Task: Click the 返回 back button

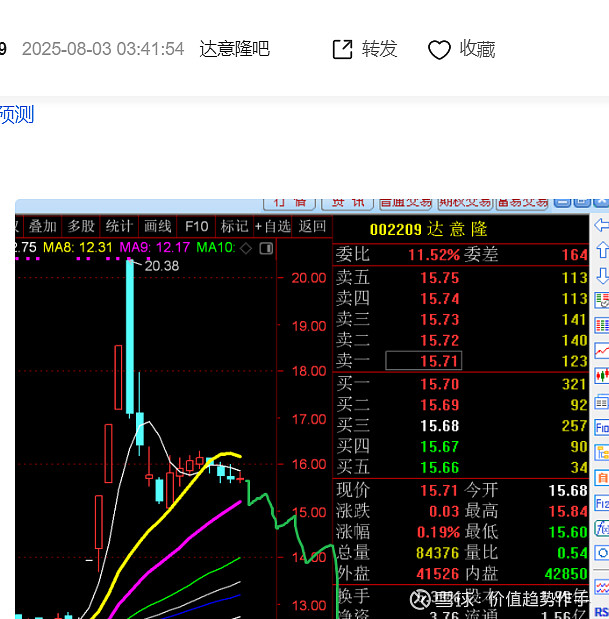Action: tap(312, 226)
